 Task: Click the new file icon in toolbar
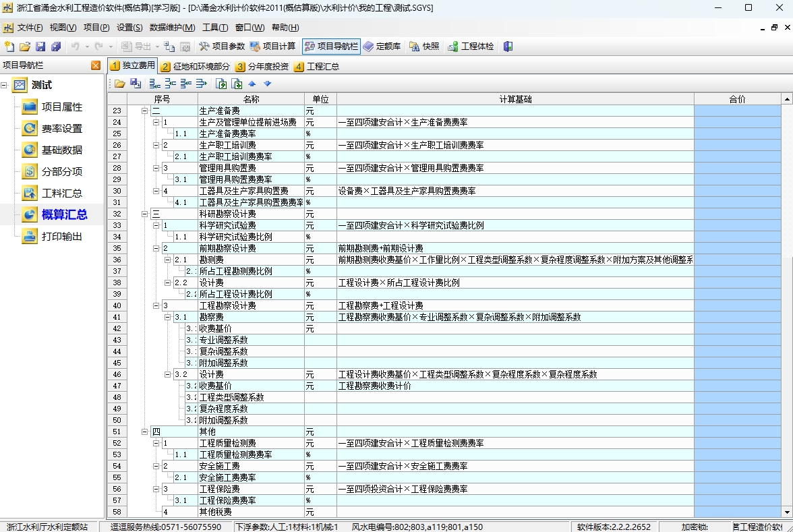point(9,47)
